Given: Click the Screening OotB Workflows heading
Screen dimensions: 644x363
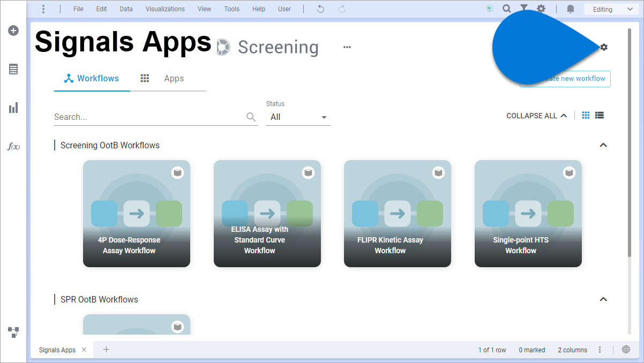Looking at the screenshot, I should [x=110, y=145].
